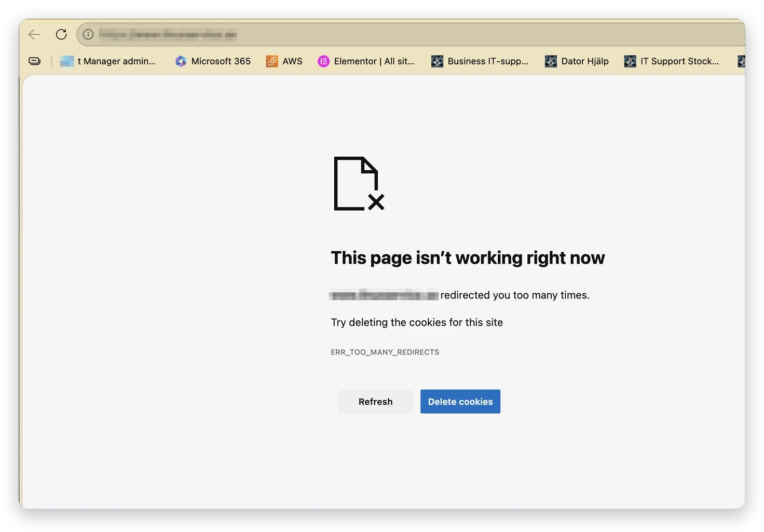Open the 'Business IT-supp...' favorite
Image resolution: width=764 pixels, height=532 pixels.
coord(480,61)
